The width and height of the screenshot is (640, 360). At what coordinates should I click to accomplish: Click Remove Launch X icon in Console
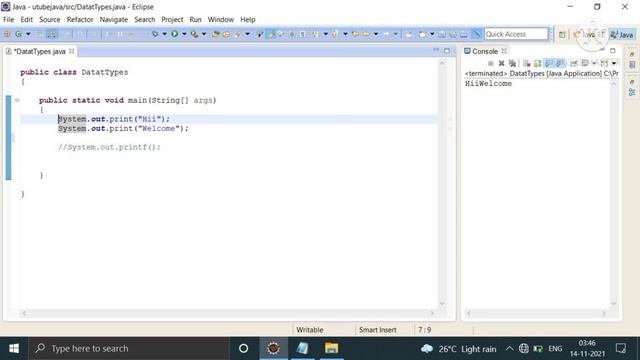(501, 63)
